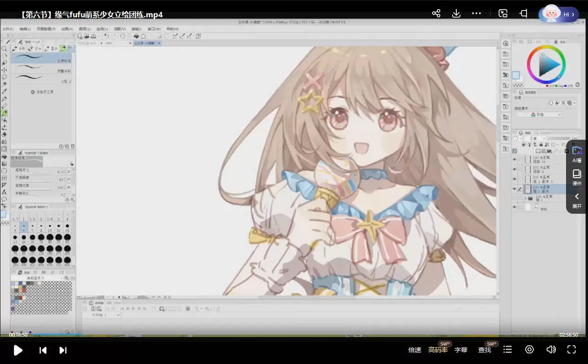Enter fullscreen with the corner brackets icon
Screen dimensions: 588x364
click(572, 349)
